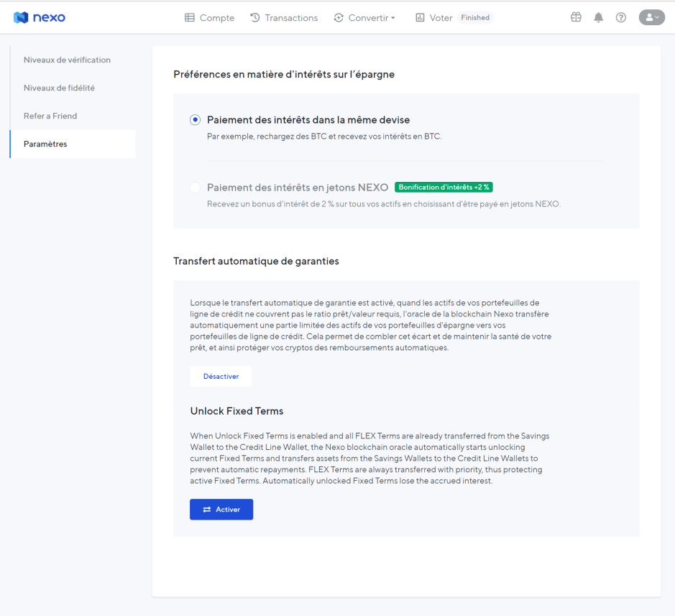Open the notifications bell

click(598, 18)
